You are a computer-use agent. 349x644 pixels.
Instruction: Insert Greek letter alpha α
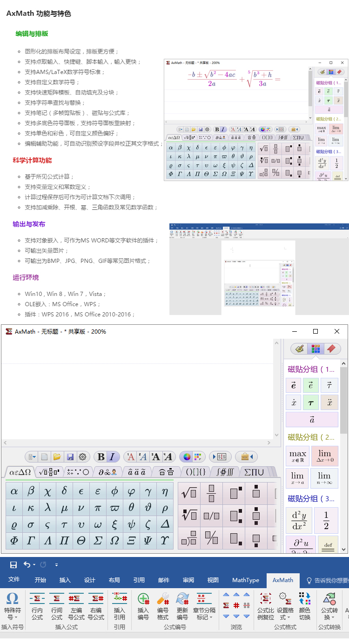tap(14, 491)
